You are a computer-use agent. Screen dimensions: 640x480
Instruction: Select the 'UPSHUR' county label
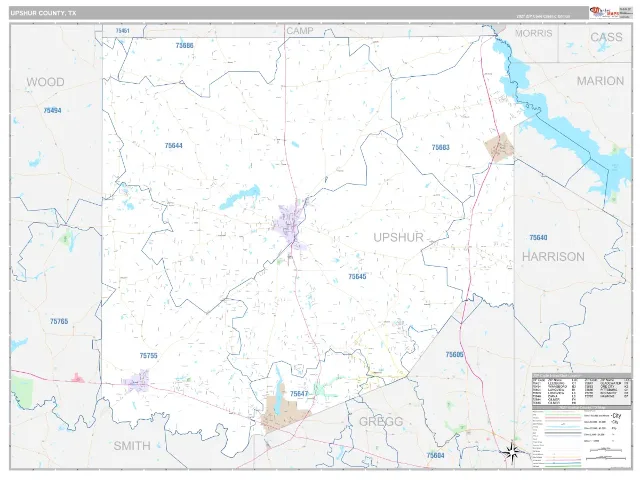click(x=398, y=237)
